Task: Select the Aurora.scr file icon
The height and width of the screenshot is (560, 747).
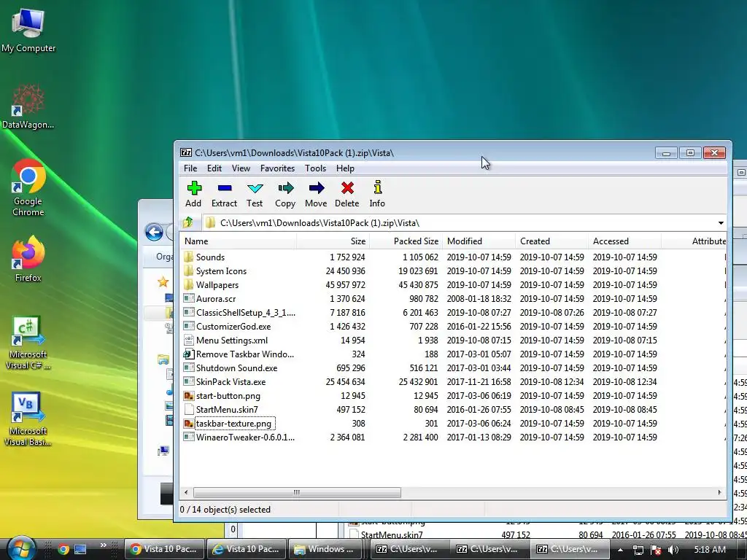Action: (x=189, y=298)
